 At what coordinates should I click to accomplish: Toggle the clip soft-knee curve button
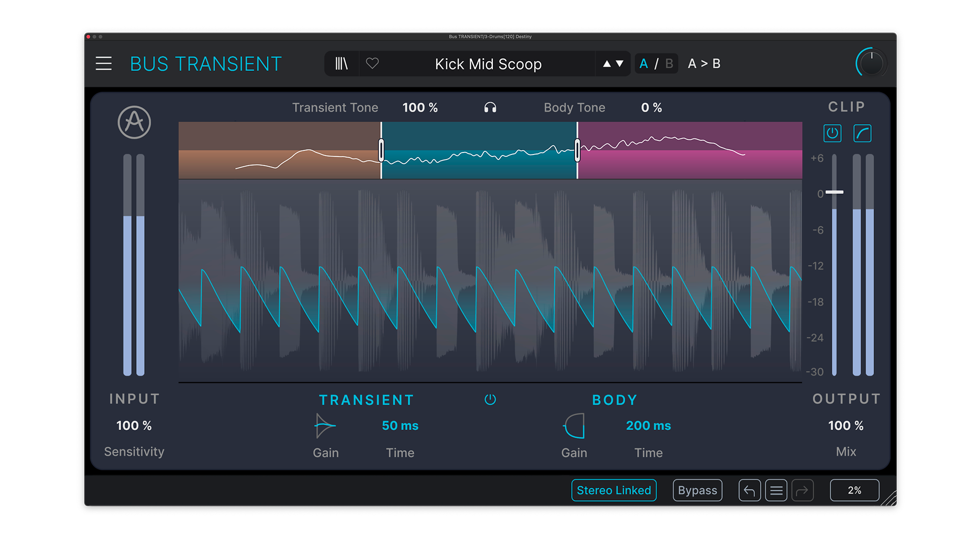(x=862, y=133)
